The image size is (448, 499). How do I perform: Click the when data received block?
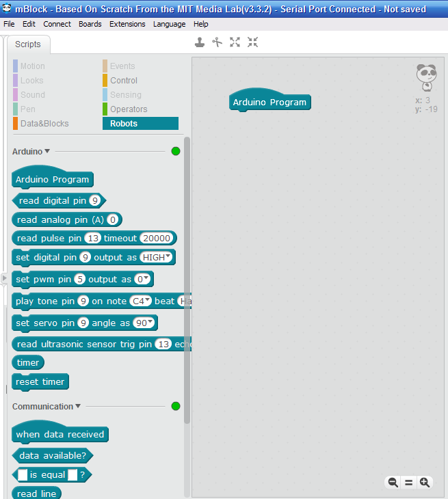click(60, 432)
